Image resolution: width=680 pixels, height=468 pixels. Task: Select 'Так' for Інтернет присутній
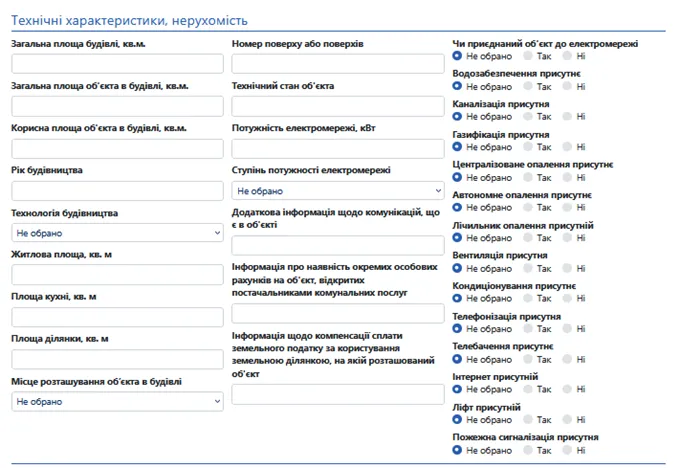pyautogui.click(x=527, y=390)
